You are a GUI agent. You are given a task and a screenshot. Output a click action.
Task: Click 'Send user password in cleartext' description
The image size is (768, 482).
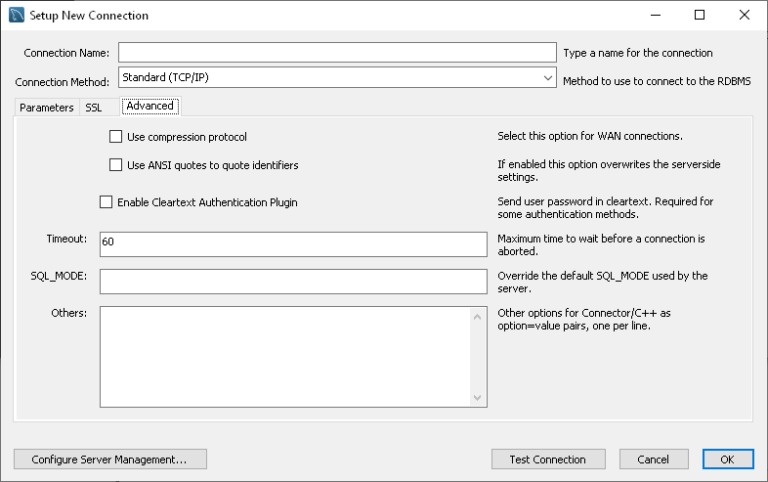605,208
